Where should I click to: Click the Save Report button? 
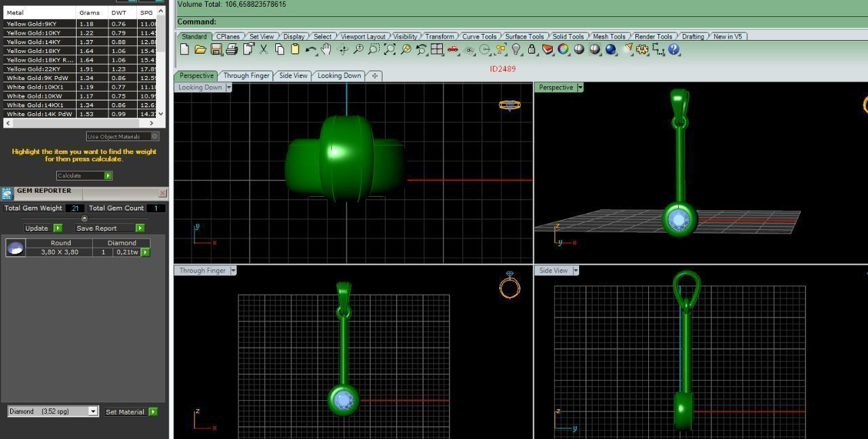[109, 228]
